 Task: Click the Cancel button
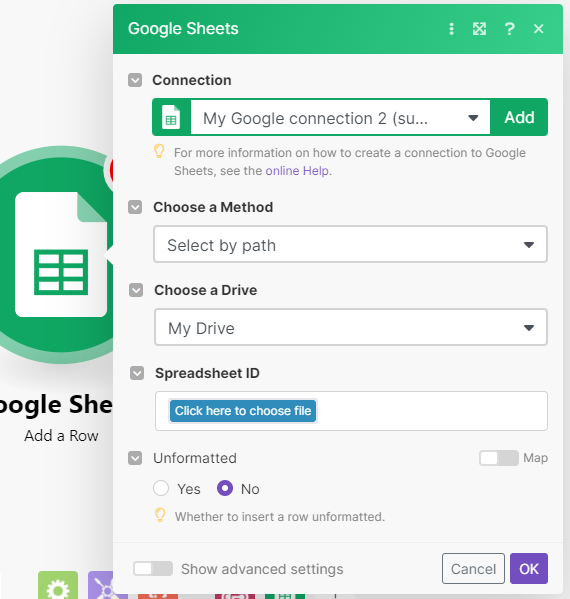pyautogui.click(x=473, y=569)
